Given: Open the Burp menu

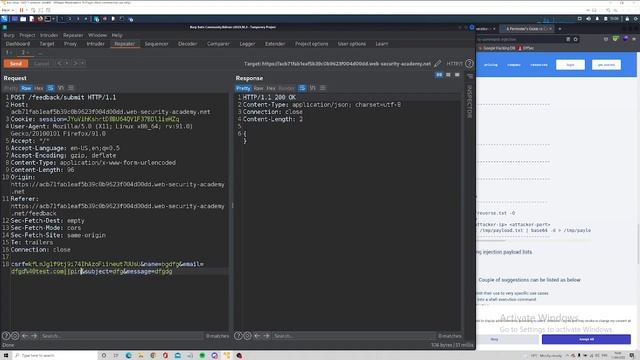Looking at the screenshot, I should (x=9, y=36).
